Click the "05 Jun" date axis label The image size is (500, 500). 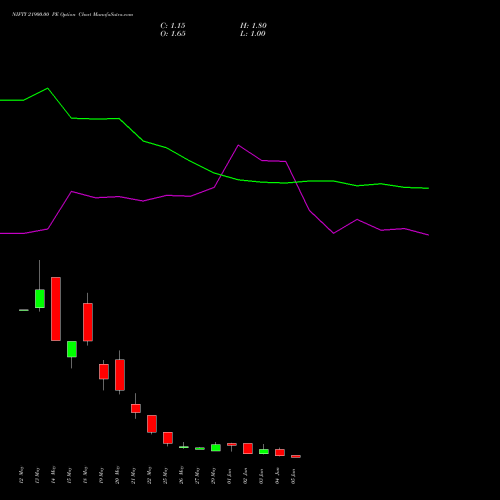[294, 476]
